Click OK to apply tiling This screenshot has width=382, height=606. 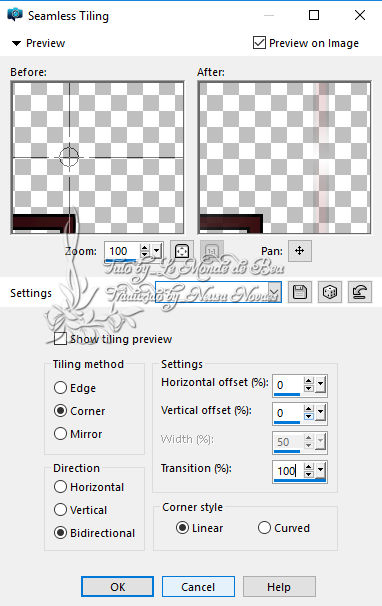tap(118, 587)
